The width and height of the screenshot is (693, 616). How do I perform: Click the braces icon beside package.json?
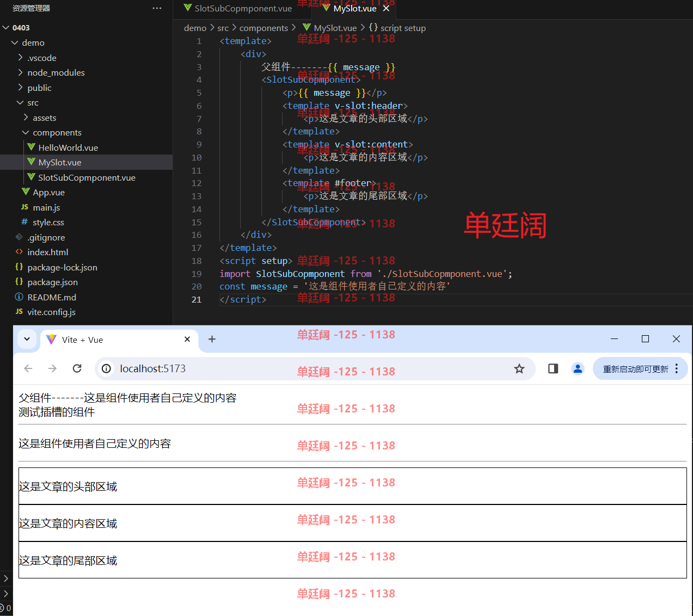click(19, 281)
